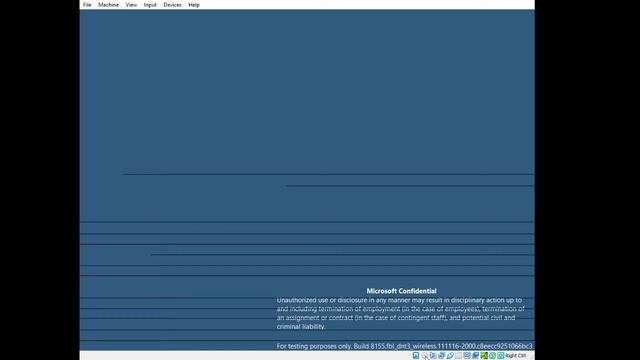640x360 pixels.
Task: Click the keyboard capture indicator icon
Action: (501, 356)
